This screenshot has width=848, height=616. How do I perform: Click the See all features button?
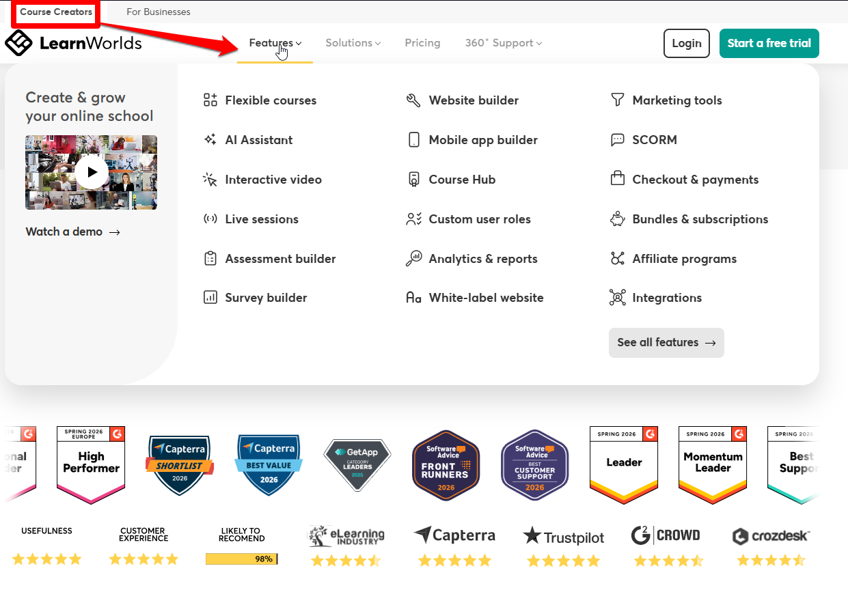coord(666,343)
